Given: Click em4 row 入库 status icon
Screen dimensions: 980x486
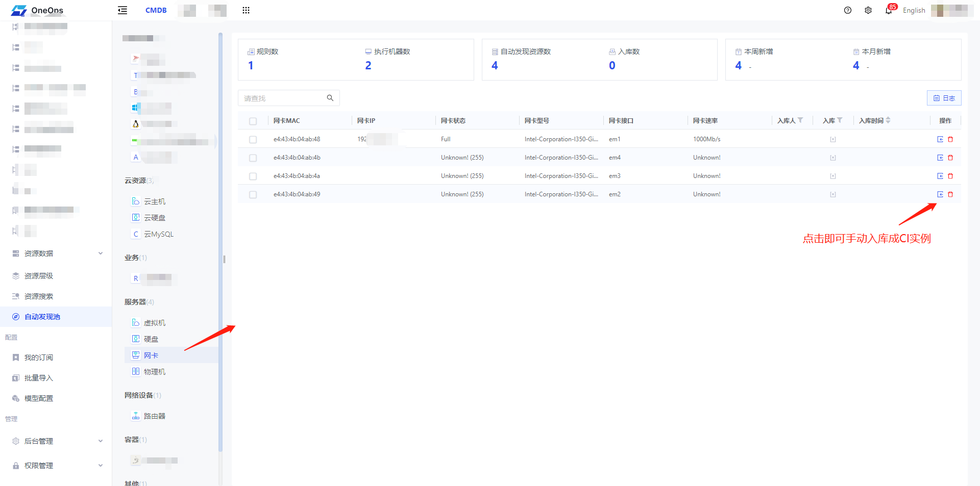Looking at the screenshot, I should (833, 158).
